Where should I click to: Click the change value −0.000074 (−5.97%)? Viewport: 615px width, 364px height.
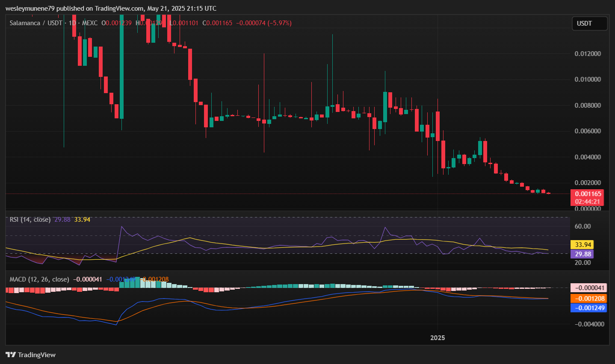tap(264, 23)
